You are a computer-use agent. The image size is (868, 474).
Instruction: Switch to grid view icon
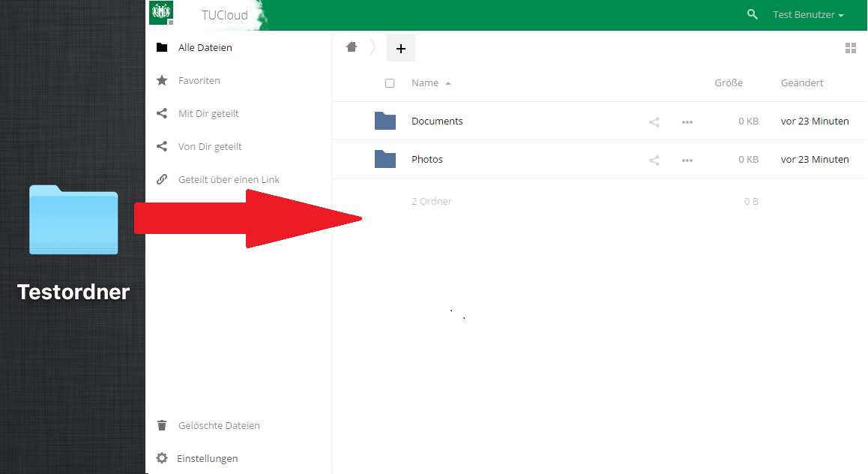click(850, 48)
